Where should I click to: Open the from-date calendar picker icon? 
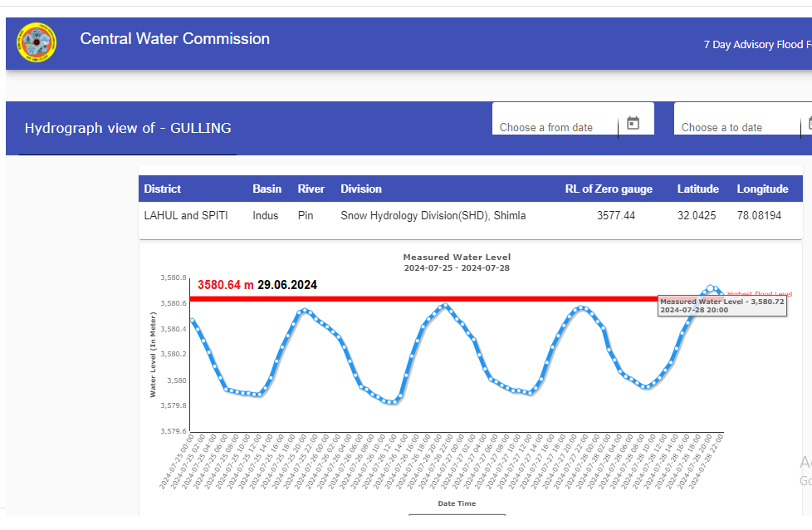(x=633, y=123)
